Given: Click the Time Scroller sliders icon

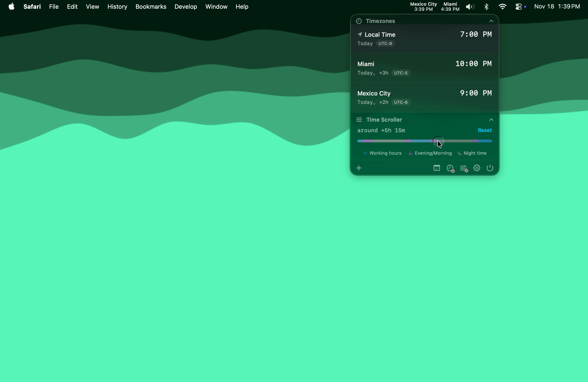Looking at the screenshot, I should [x=359, y=120].
